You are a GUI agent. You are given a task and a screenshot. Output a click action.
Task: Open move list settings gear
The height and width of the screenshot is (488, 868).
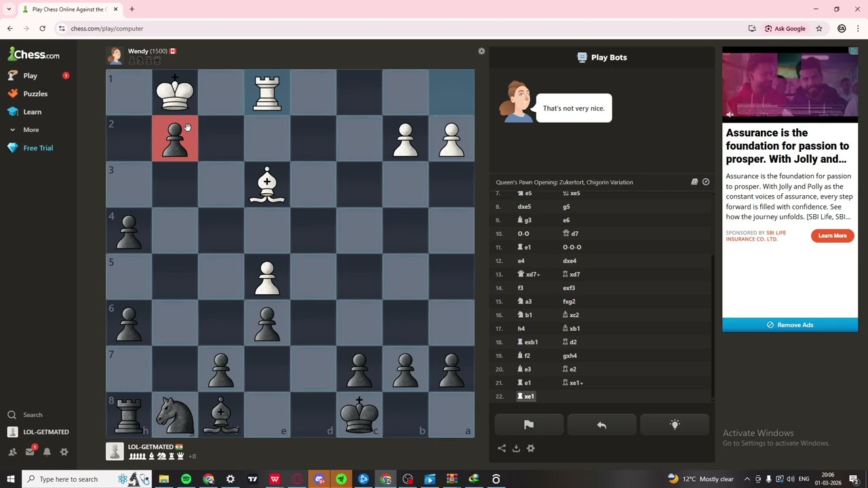coord(531,448)
